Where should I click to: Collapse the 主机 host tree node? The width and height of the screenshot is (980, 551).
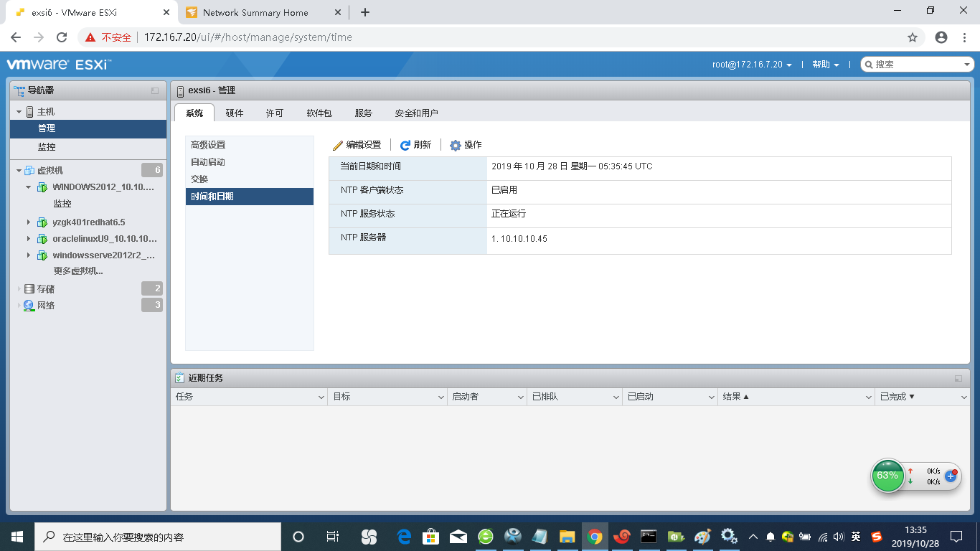[x=19, y=112]
